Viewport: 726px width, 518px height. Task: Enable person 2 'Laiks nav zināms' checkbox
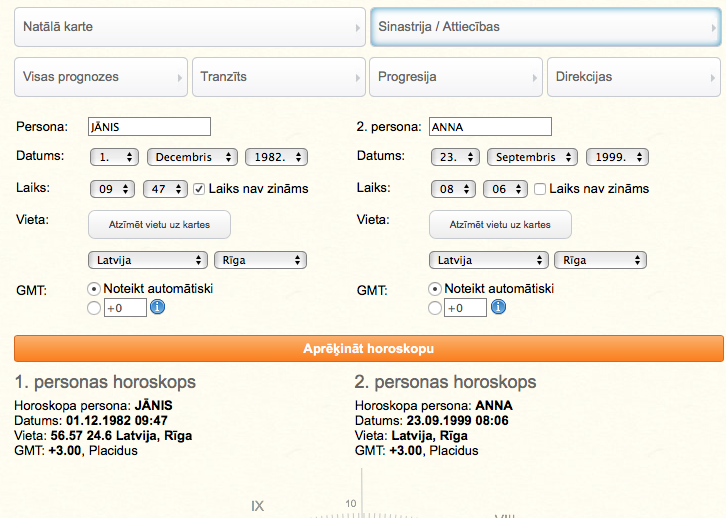coord(540,189)
